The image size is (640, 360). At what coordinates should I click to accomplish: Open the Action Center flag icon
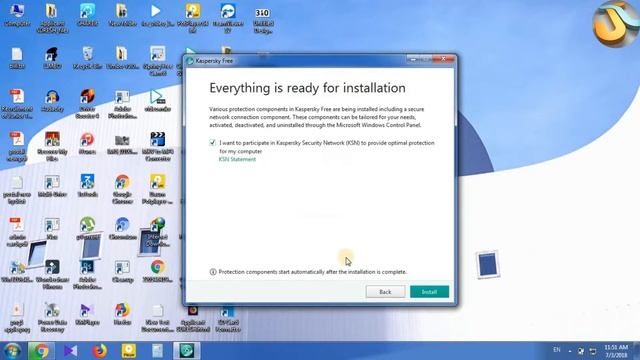pos(581,351)
